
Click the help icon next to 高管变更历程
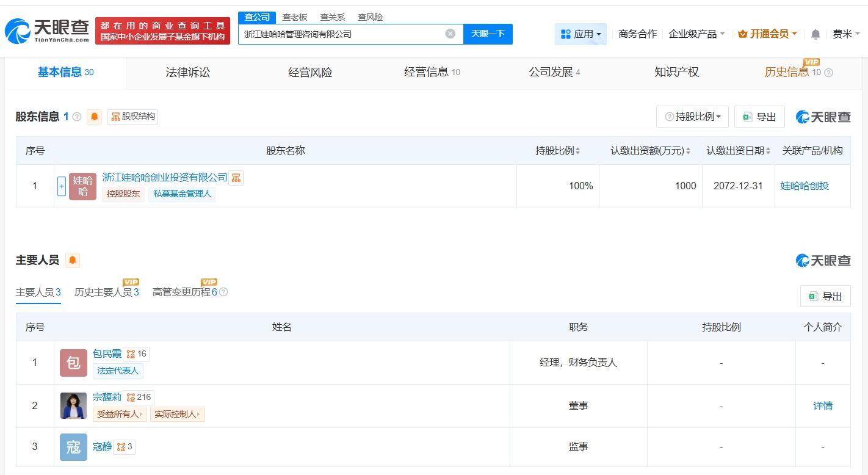point(223,292)
